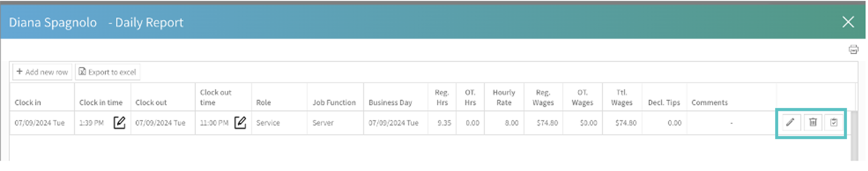Edit the 11:00 PM clock out time
The height and width of the screenshot is (171, 868).
pos(240,123)
